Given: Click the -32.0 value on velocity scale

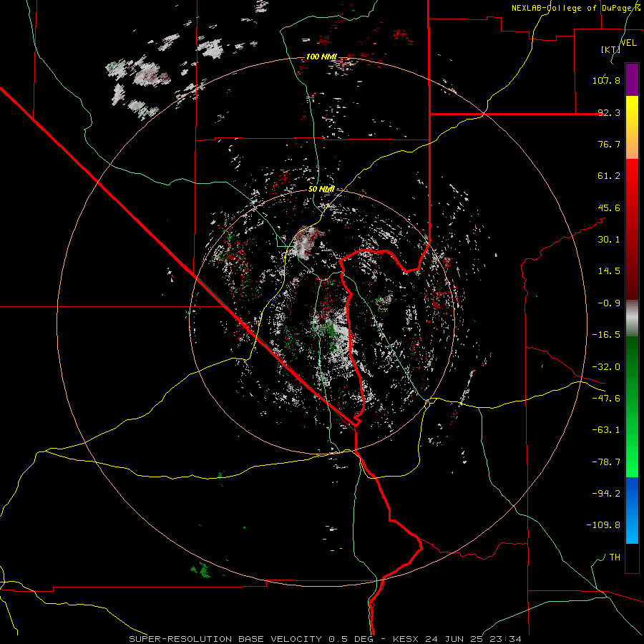Looking at the screenshot, I should coord(606,367).
